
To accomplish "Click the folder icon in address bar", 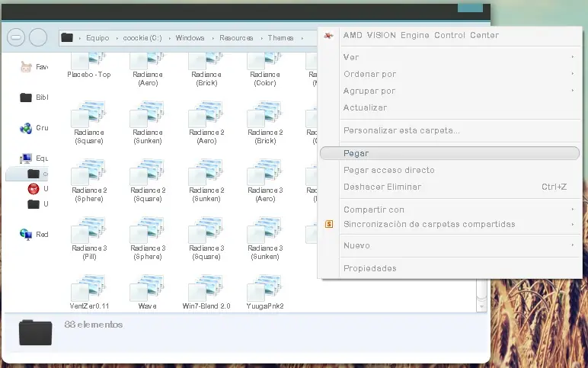I will click(67, 37).
